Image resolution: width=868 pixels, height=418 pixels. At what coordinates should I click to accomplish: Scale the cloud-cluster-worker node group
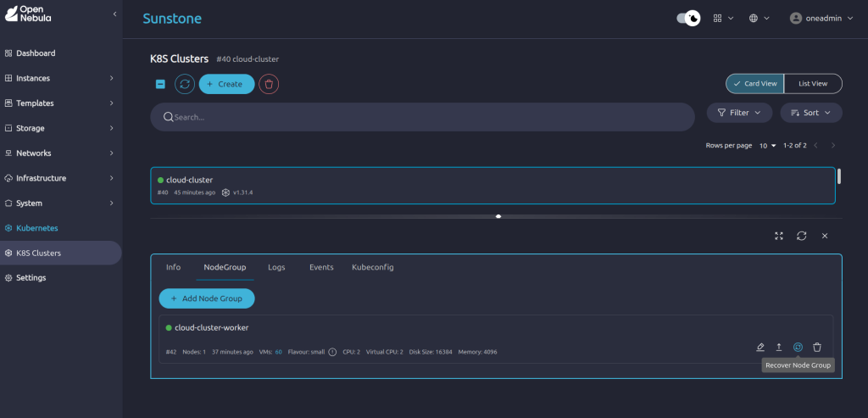tap(779, 347)
